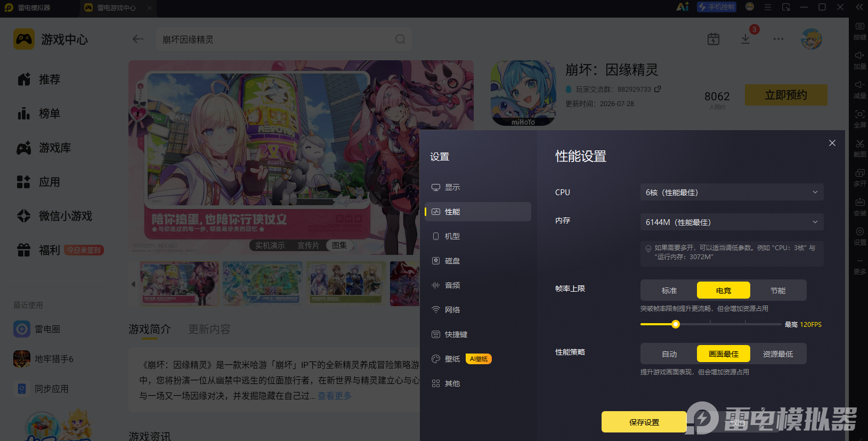Image resolution: width=868 pixels, height=441 pixels.
Task: Open downloads with notification badge
Action: (x=745, y=39)
